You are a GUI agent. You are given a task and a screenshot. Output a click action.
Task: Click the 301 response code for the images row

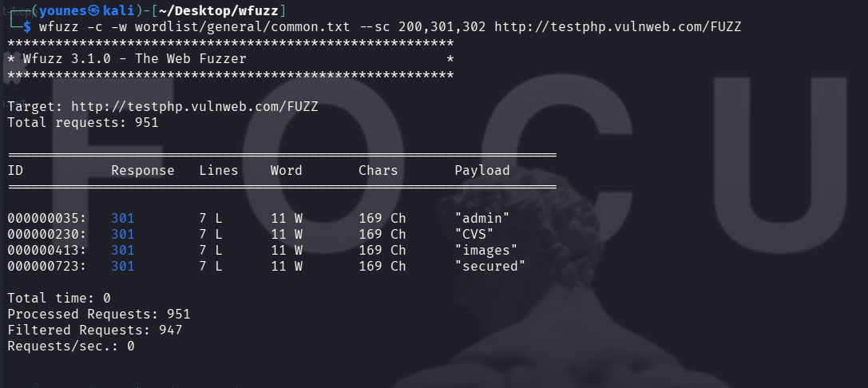[x=122, y=250]
